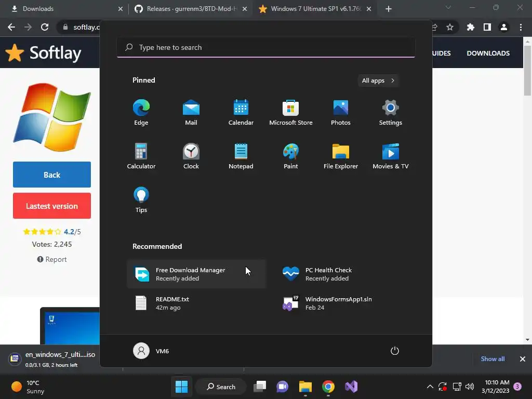Open a new Chrome tab

389,9
